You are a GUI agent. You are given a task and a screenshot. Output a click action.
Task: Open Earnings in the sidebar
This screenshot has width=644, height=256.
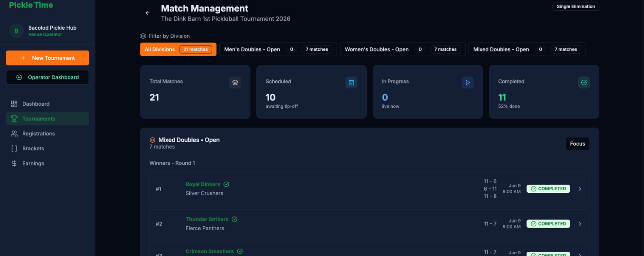(47, 164)
